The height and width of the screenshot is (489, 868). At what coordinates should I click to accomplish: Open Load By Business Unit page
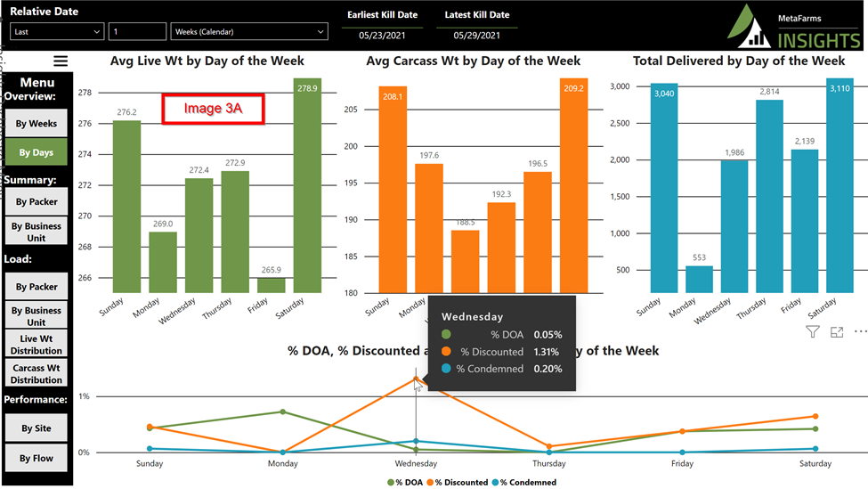click(x=36, y=315)
